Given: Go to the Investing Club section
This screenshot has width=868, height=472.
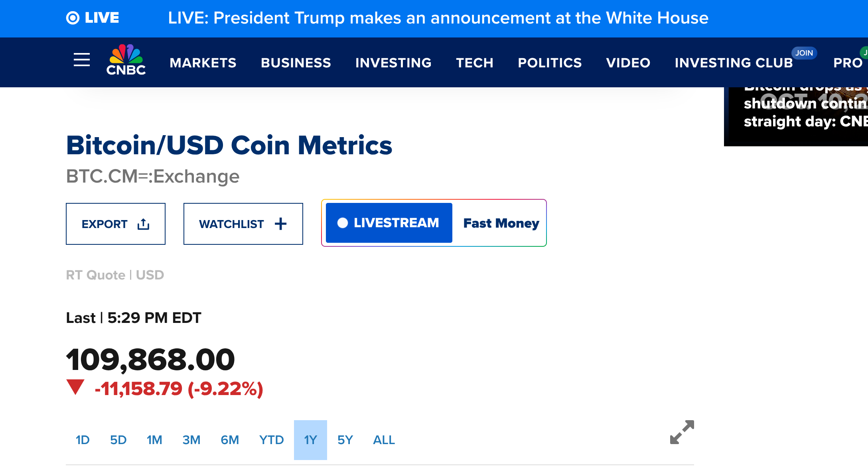Looking at the screenshot, I should tap(734, 63).
